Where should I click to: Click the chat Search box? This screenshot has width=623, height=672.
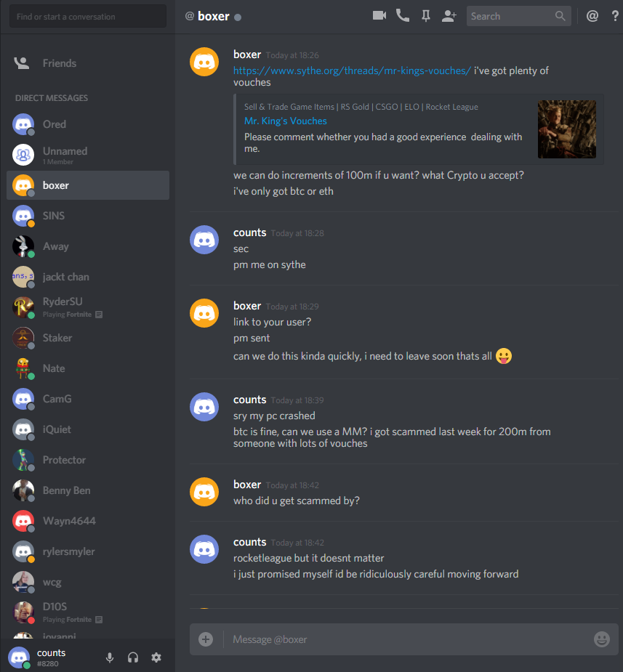pos(518,16)
